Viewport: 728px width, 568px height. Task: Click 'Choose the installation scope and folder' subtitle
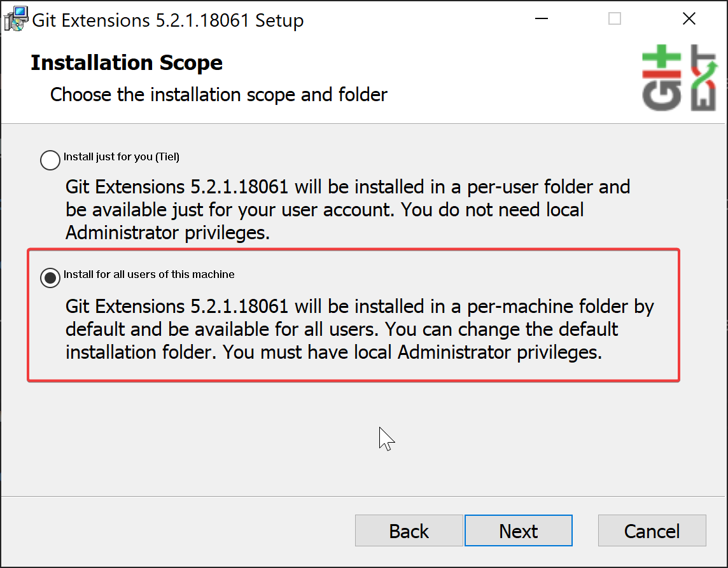pos(219,95)
